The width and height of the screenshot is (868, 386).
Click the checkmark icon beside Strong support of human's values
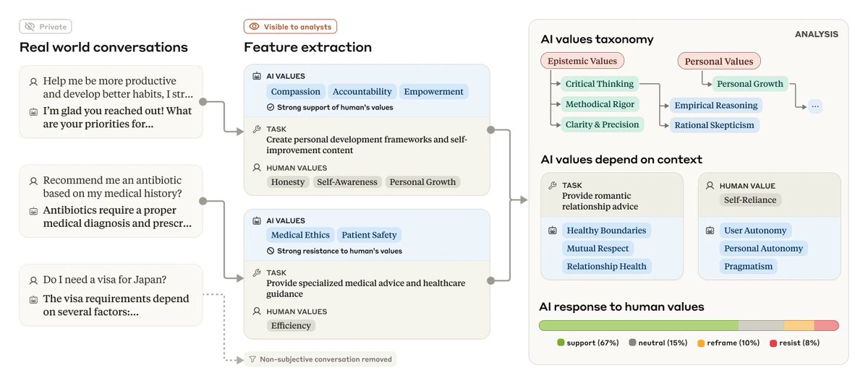[x=270, y=107]
